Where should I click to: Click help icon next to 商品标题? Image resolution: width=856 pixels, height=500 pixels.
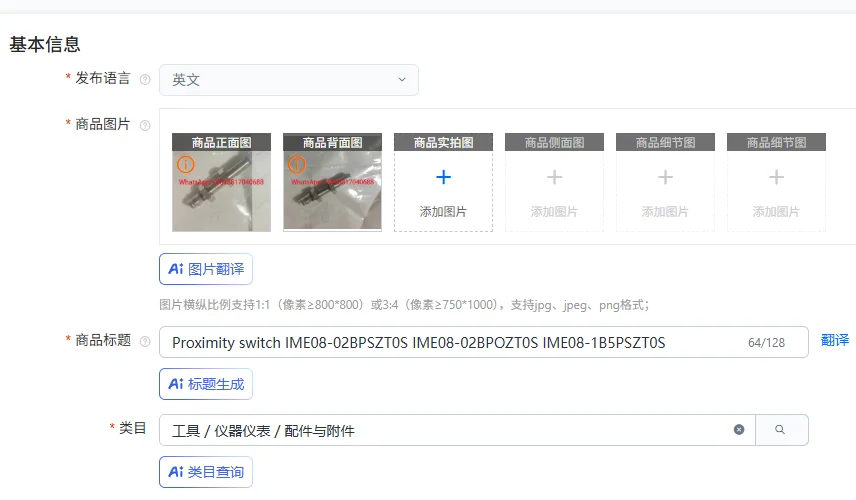coord(145,342)
